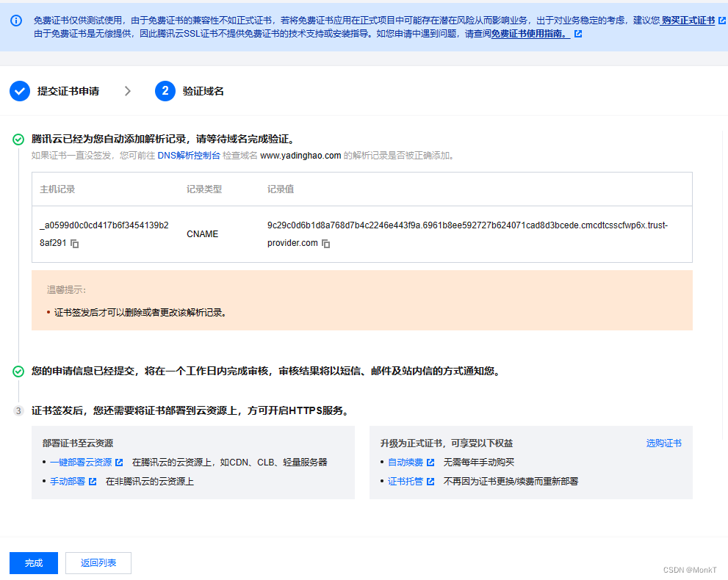This screenshot has height=580, width=728.
Task: Click the completed 提交证书申请 step checkmark
Action: 20,91
